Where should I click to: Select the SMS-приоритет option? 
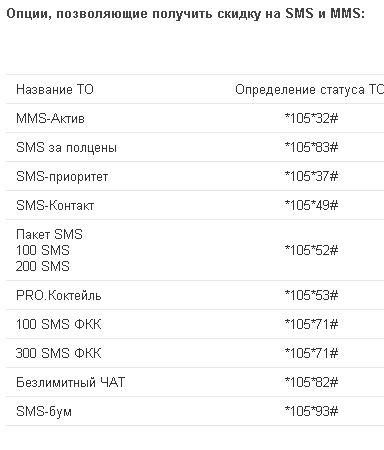tap(62, 176)
